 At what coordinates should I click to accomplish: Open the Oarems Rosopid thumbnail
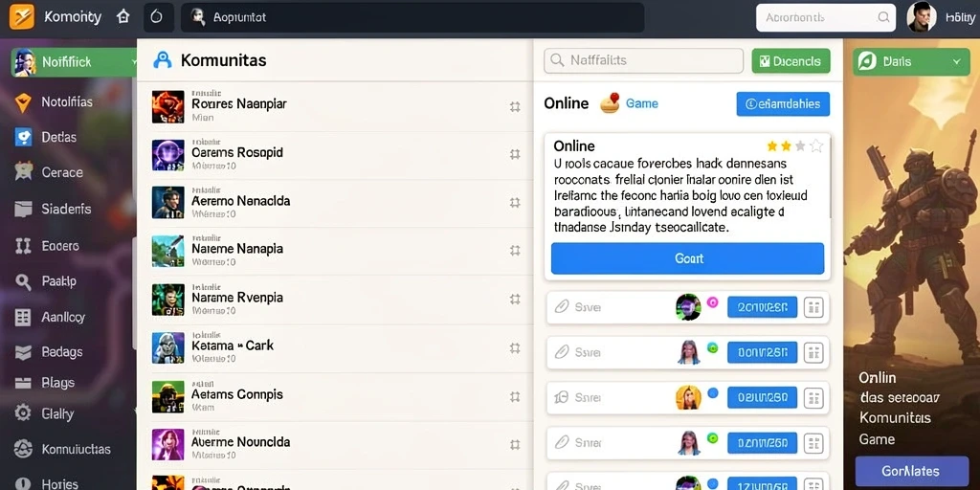click(x=168, y=155)
